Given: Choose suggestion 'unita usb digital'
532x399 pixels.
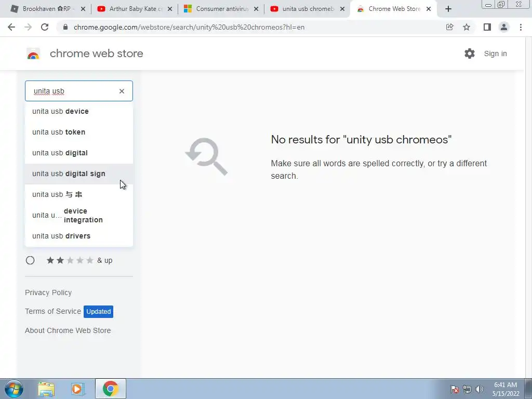Looking at the screenshot, I should pyautogui.click(x=79, y=153).
